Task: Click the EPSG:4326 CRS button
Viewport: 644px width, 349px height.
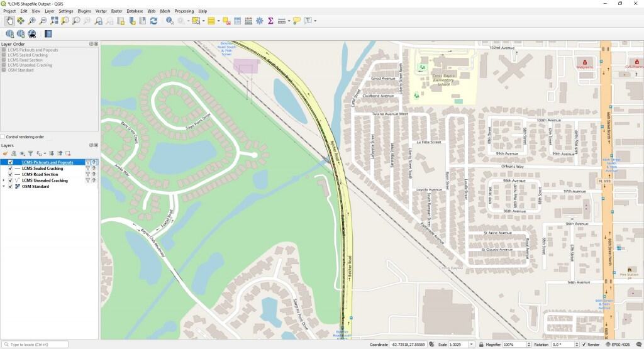Action: point(624,345)
